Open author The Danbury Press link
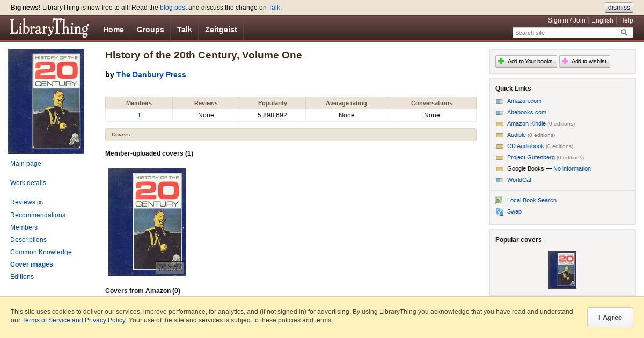Image resolution: width=644 pixels, height=338 pixels. point(151,75)
